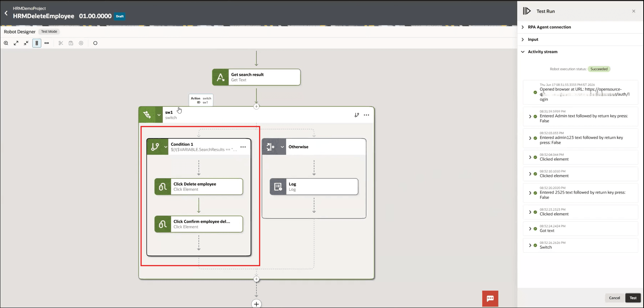The image size is (644, 308).
Task: Expand the Got text activity entry
Action: click(x=530, y=229)
